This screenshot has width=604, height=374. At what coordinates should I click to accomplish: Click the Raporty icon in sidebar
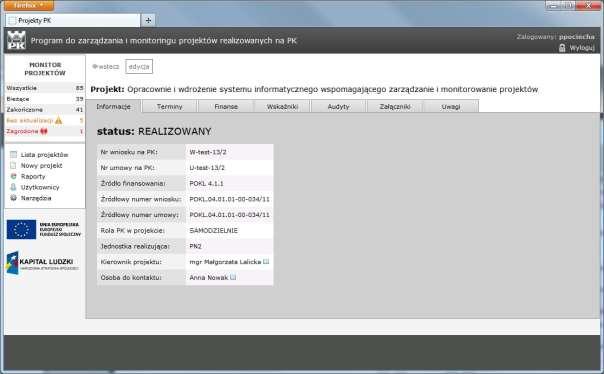pyautogui.click(x=13, y=176)
